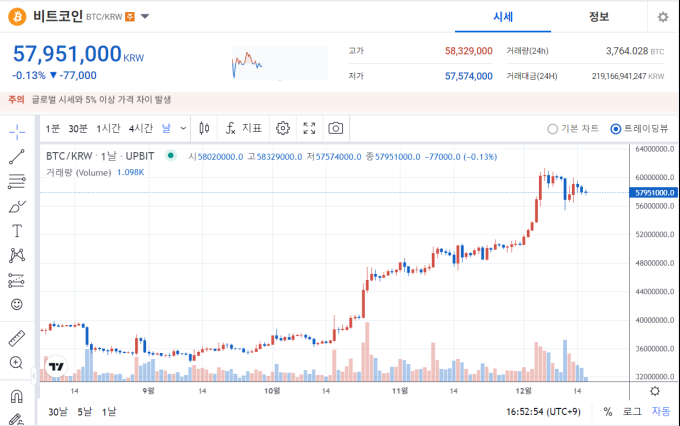
Task: Select the 날 daily interval
Action: (x=167, y=128)
